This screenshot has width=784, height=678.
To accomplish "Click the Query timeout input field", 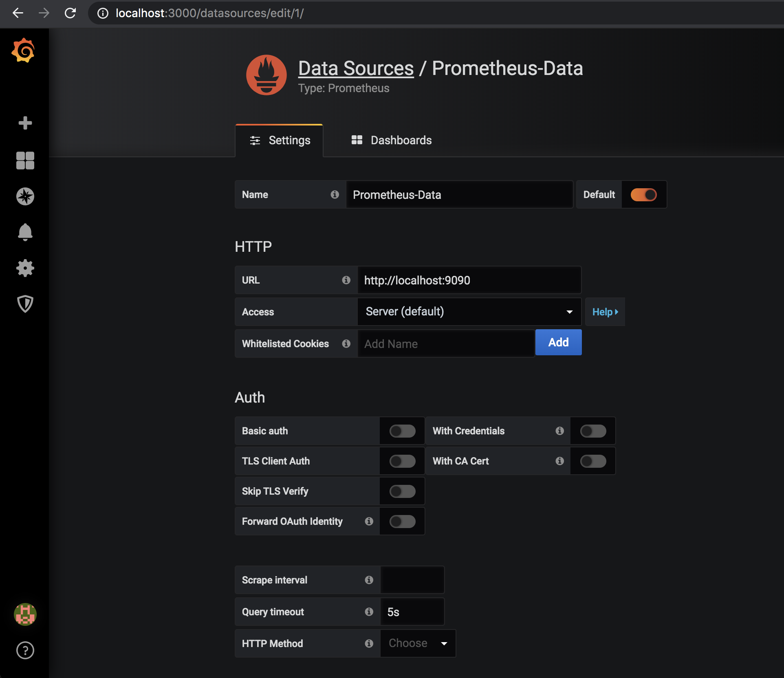I will (412, 612).
